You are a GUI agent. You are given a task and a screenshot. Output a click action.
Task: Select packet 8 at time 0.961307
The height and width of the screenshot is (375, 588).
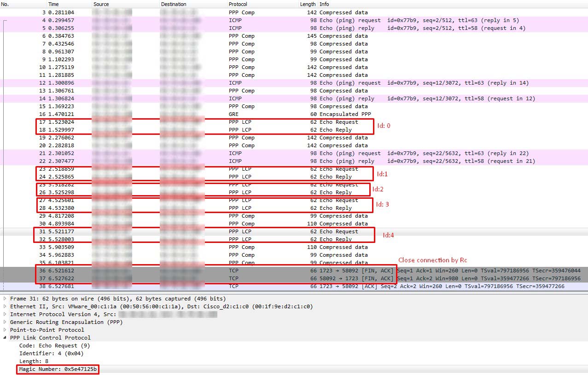[294, 52]
